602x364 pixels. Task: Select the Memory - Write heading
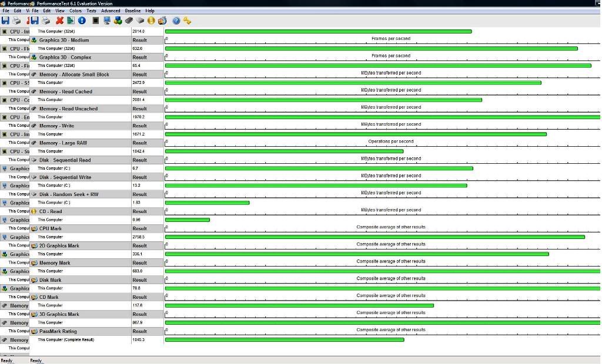[56, 126]
